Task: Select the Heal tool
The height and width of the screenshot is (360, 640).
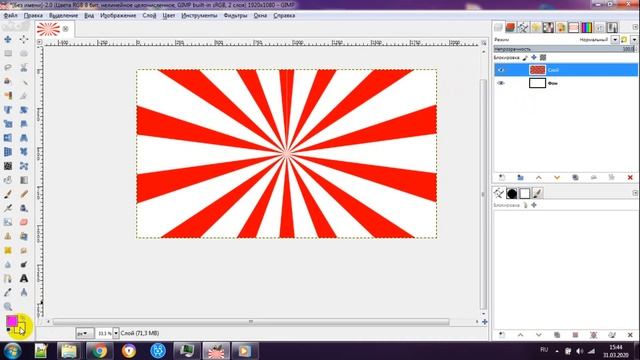Action: tap(8, 251)
